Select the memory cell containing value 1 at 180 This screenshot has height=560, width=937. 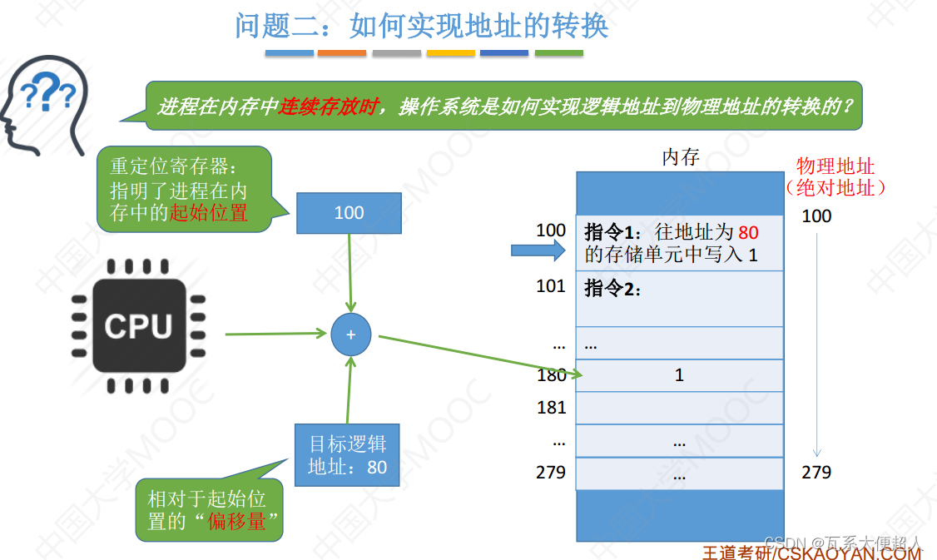pos(679,375)
